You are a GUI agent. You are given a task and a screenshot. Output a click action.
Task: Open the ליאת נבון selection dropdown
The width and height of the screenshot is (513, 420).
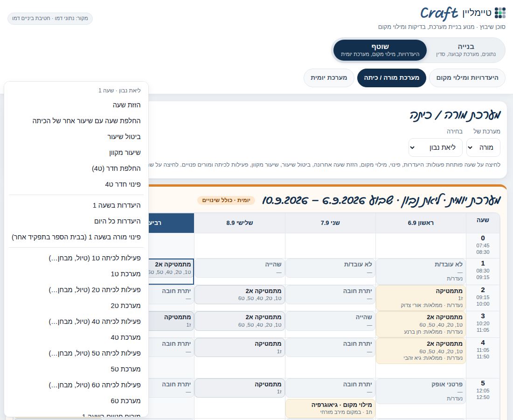pyautogui.click(x=436, y=147)
